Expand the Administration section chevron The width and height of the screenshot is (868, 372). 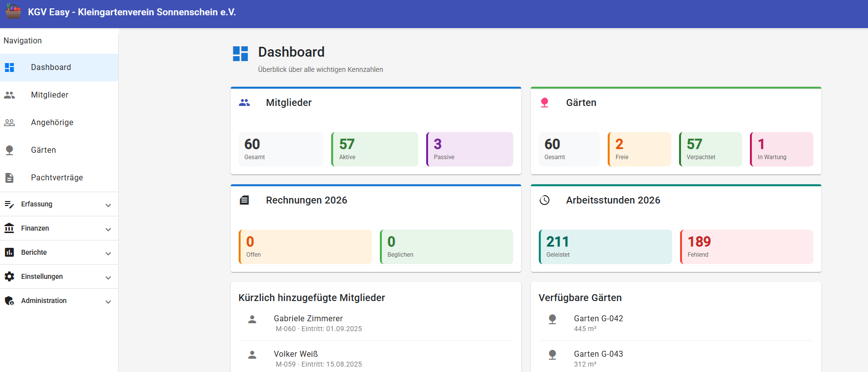(x=108, y=302)
